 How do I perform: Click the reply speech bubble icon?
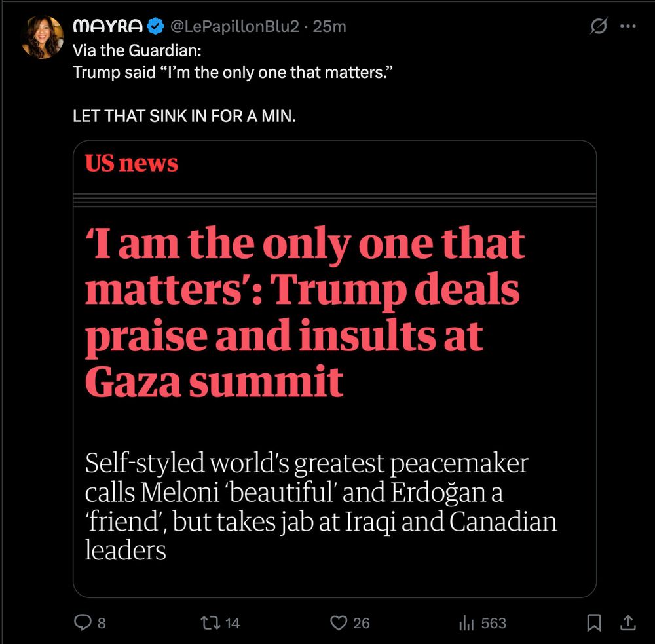click(83, 622)
